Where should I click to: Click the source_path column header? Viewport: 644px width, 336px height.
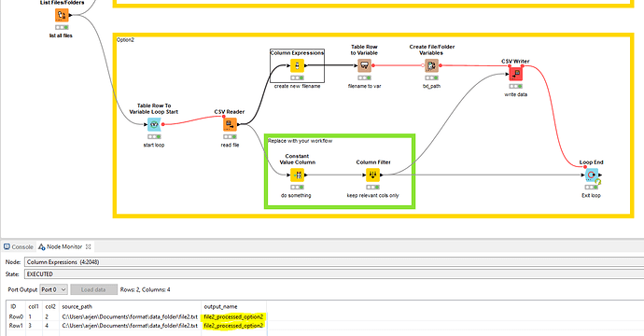[77, 307]
